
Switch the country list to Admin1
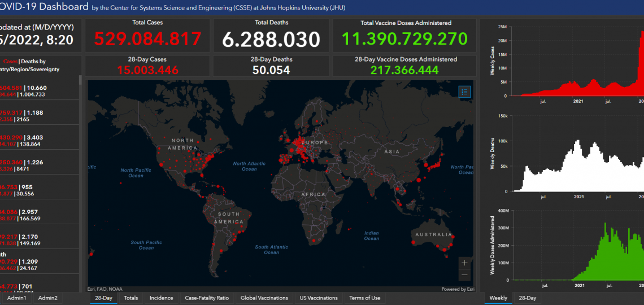click(16, 298)
